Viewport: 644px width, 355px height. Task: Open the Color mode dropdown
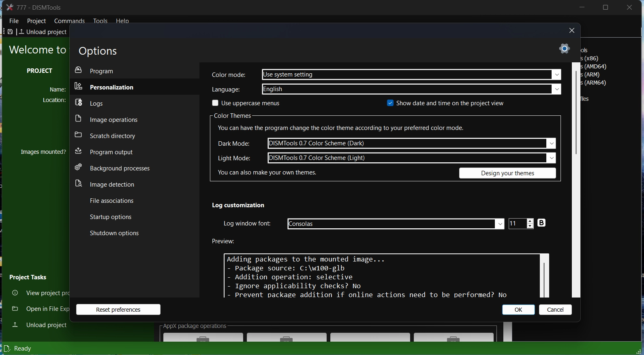click(x=557, y=75)
